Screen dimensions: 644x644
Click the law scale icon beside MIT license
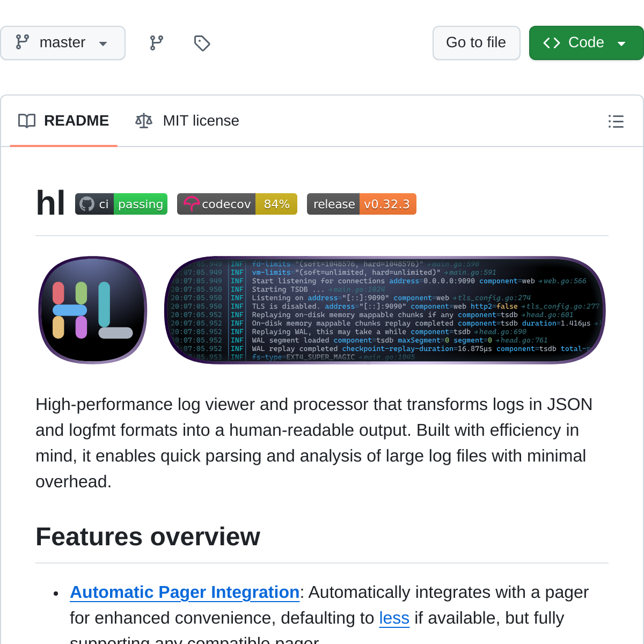[x=144, y=121]
